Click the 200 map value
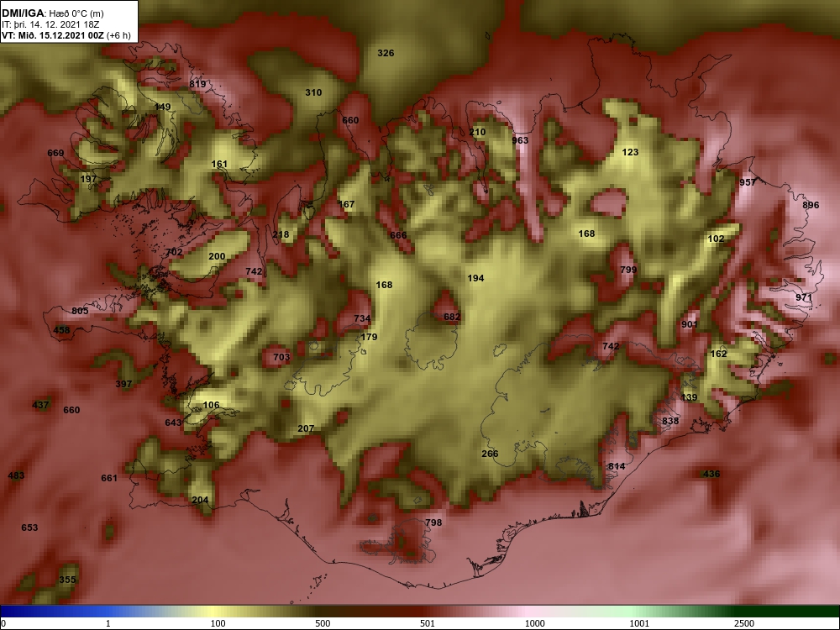 (x=217, y=256)
